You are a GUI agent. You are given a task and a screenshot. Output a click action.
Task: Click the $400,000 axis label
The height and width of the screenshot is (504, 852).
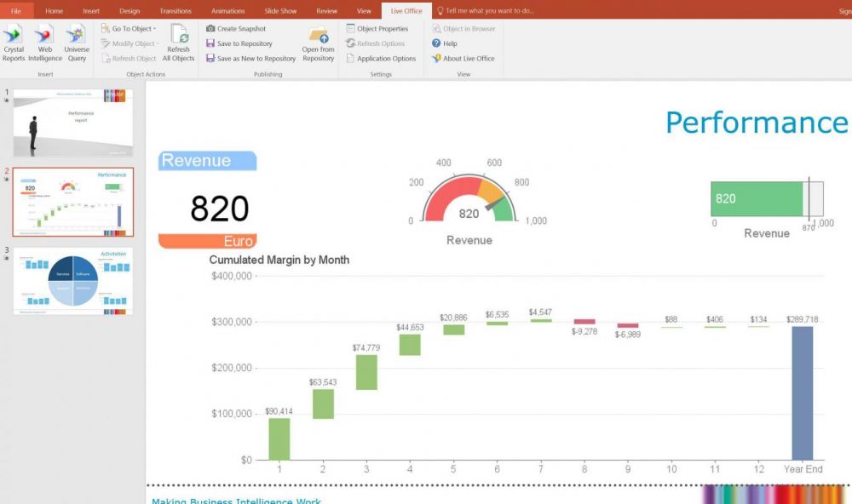(232, 276)
